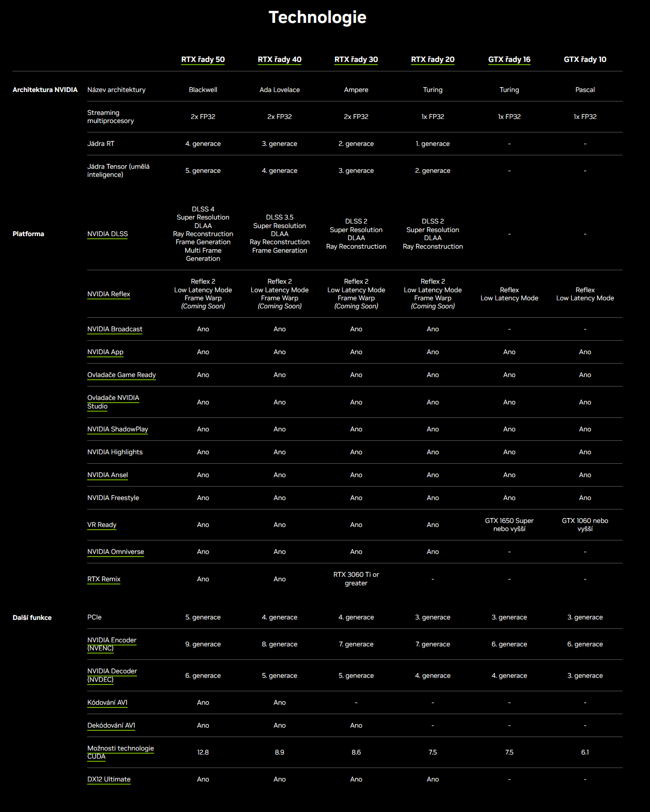This screenshot has width=650, height=812.
Task: Open the NVIDIA DLSS link
Action: point(107,234)
